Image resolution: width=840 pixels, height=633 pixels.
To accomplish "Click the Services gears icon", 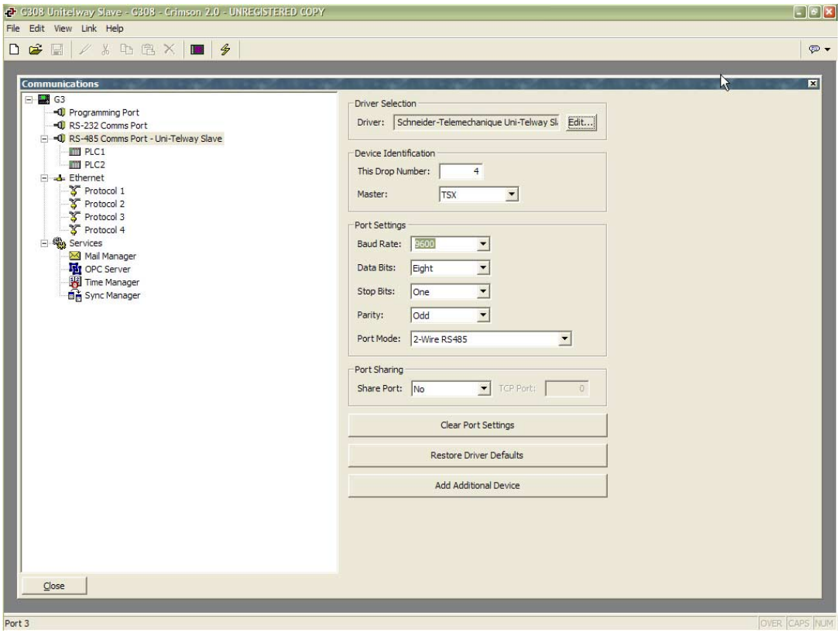I will (x=60, y=243).
